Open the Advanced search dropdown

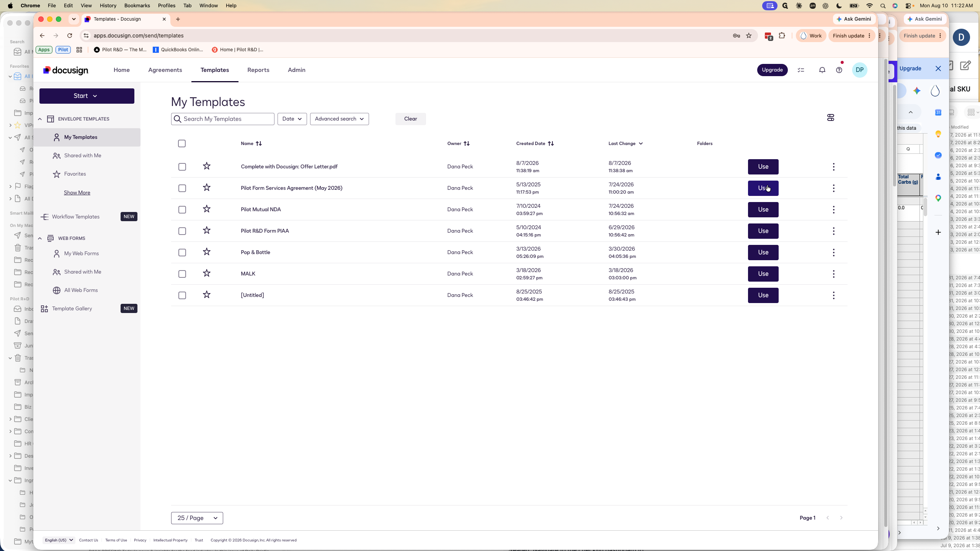click(x=339, y=119)
